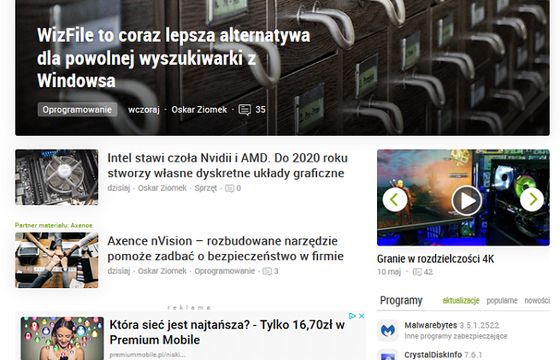This screenshot has height=360, width=560.
Task: Click the 10 maj date under video
Action: point(389,272)
